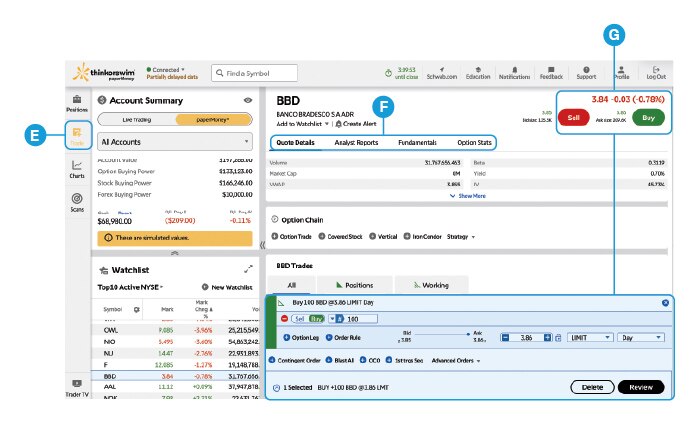Add a Contingent Order
Screen dimensions: 700x428
(x=295, y=360)
